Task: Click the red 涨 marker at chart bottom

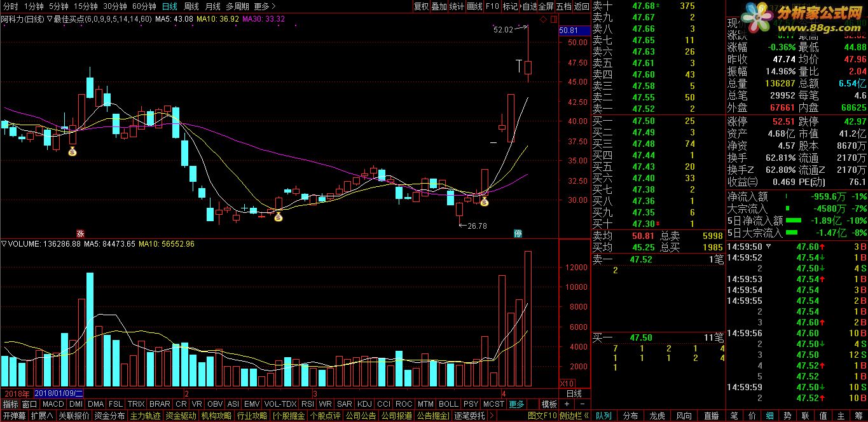Action: point(79,233)
